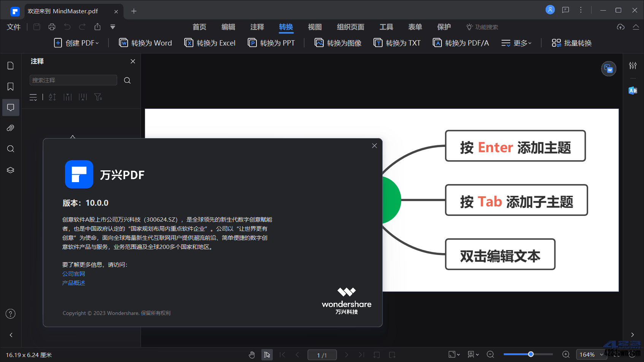Select the Hand tool in the status bar
Screen dimensions: 644x362
(252, 354)
